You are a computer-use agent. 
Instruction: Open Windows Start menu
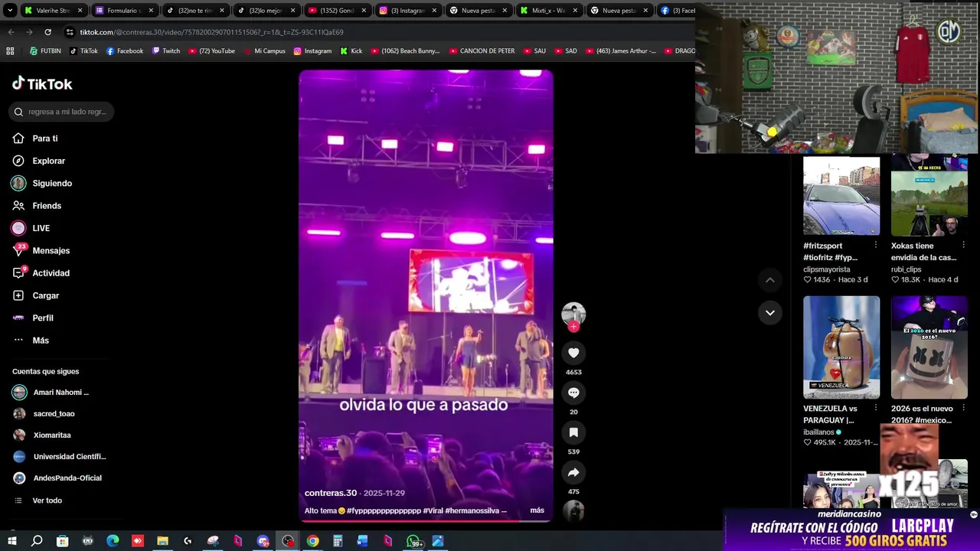point(11,541)
